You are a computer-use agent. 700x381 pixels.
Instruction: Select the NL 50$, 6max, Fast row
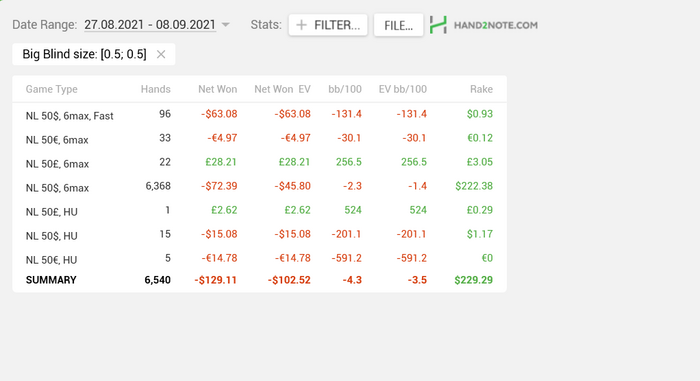click(259, 115)
